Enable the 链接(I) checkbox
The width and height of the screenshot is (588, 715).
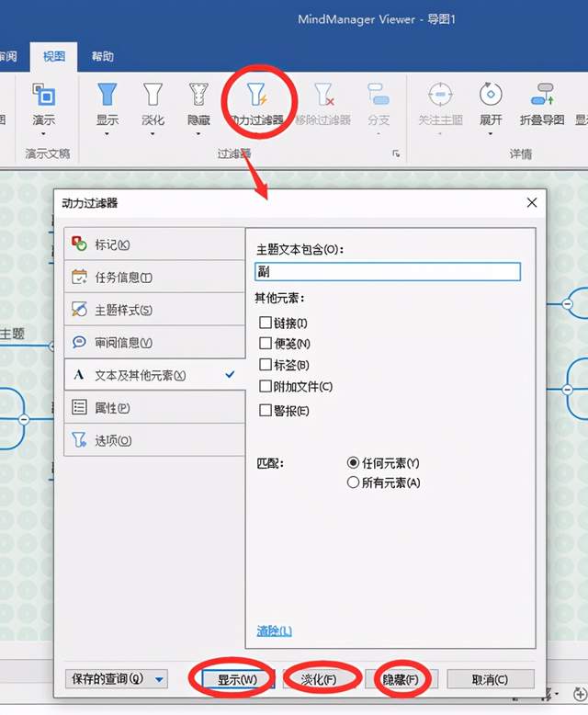266,323
